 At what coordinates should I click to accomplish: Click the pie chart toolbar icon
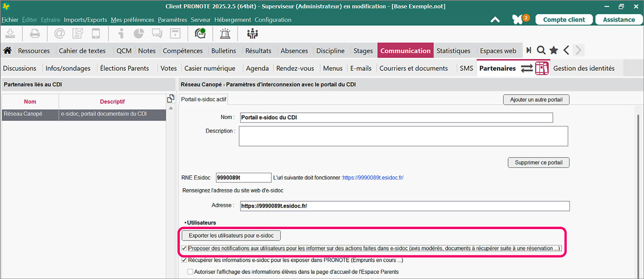pyautogui.click(x=138, y=33)
